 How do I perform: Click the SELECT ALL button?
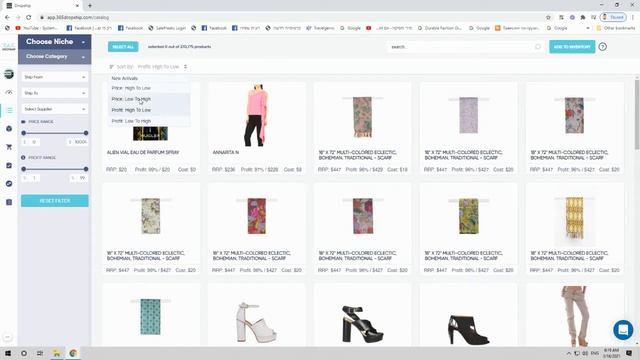coord(123,47)
